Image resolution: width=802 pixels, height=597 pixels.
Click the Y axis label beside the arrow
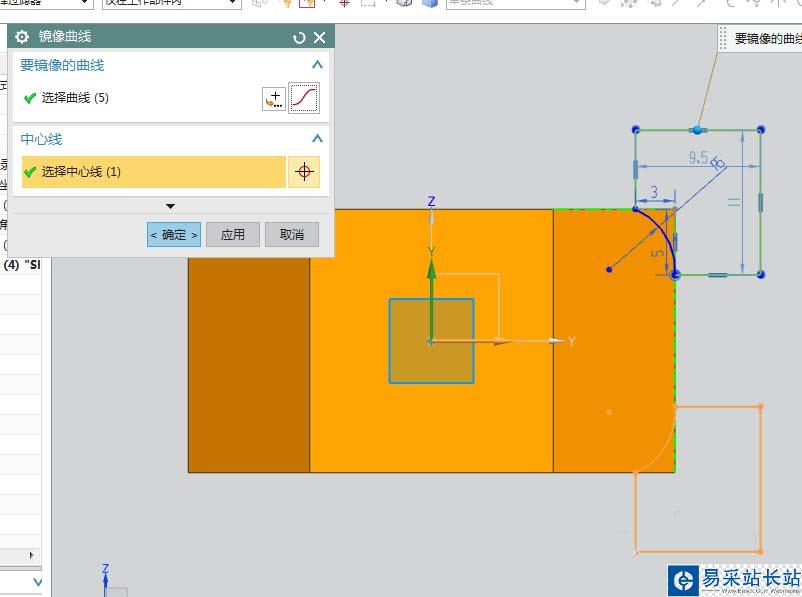point(572,341)
